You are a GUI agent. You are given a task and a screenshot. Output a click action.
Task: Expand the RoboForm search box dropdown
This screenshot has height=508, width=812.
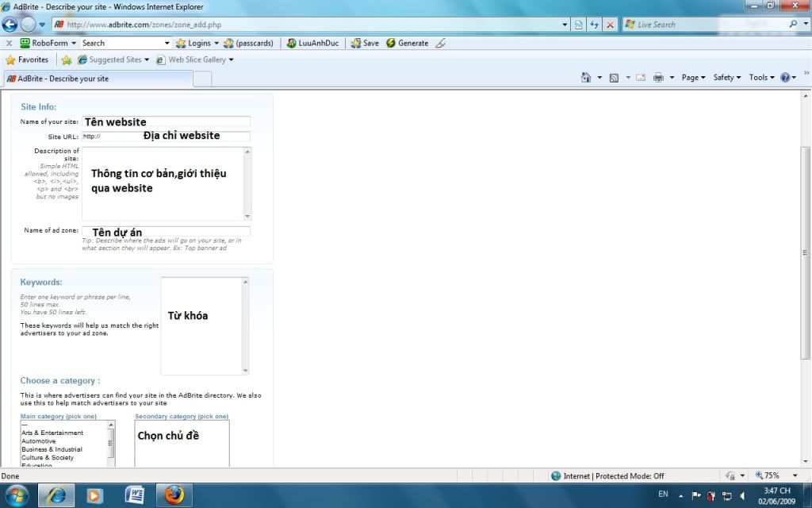tap(167, 43)
